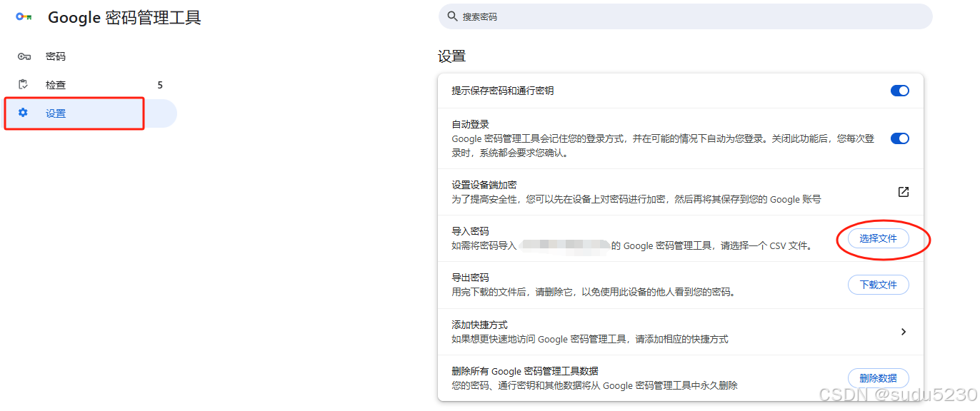Click the magnifier icon in the search bar
Screen dimensions: 980x411
click(451, 16)
